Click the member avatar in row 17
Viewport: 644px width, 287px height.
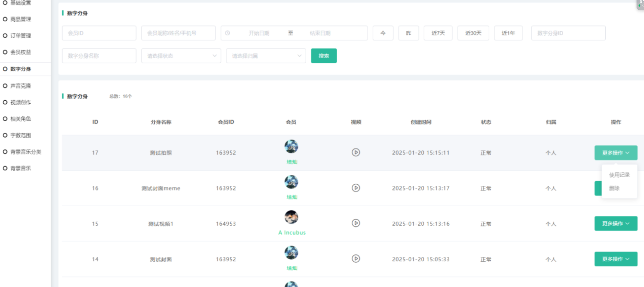tap(291, 146)
